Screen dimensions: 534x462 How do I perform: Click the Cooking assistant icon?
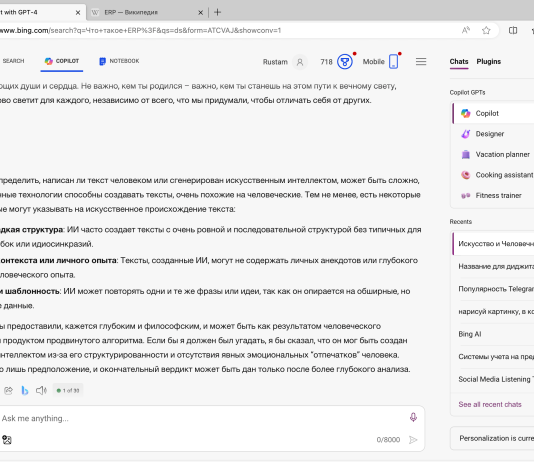(x=466, y=175)
